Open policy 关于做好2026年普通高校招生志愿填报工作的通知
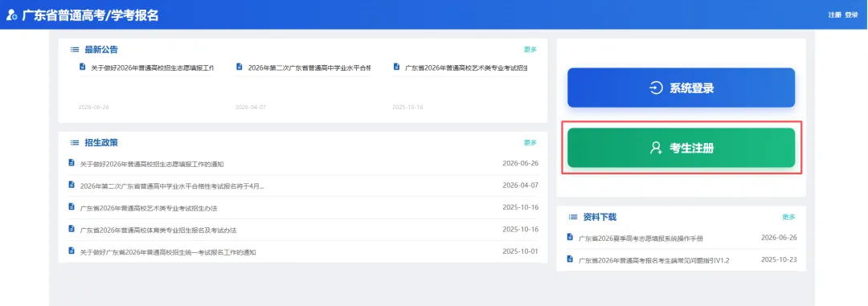Viewport: 868px width, 306px height. pos(152,165)
